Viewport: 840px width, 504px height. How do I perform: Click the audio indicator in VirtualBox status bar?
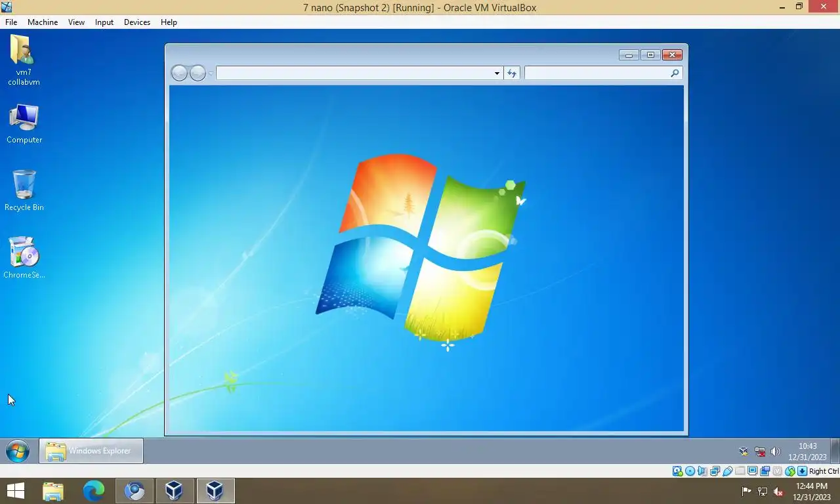point(702,471)
